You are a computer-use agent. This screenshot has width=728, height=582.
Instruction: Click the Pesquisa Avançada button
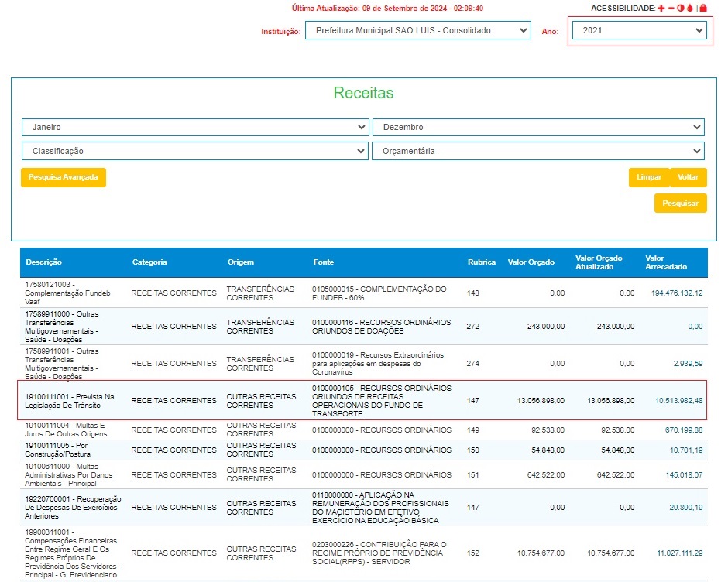[64, 177]
